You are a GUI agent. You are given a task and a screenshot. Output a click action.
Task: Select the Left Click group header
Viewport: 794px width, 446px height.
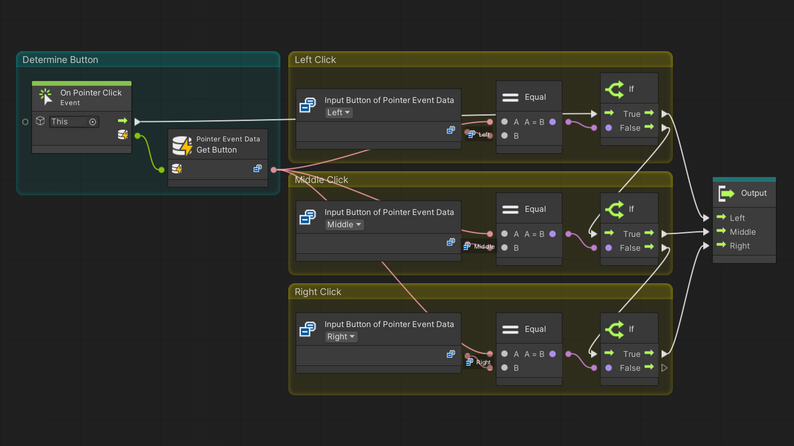[481, 60]
